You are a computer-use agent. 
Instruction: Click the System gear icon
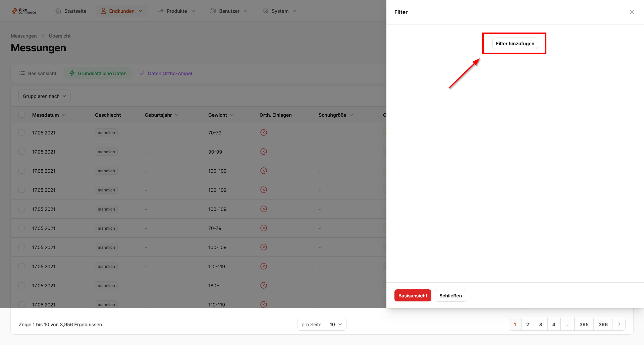pos(265,11)
